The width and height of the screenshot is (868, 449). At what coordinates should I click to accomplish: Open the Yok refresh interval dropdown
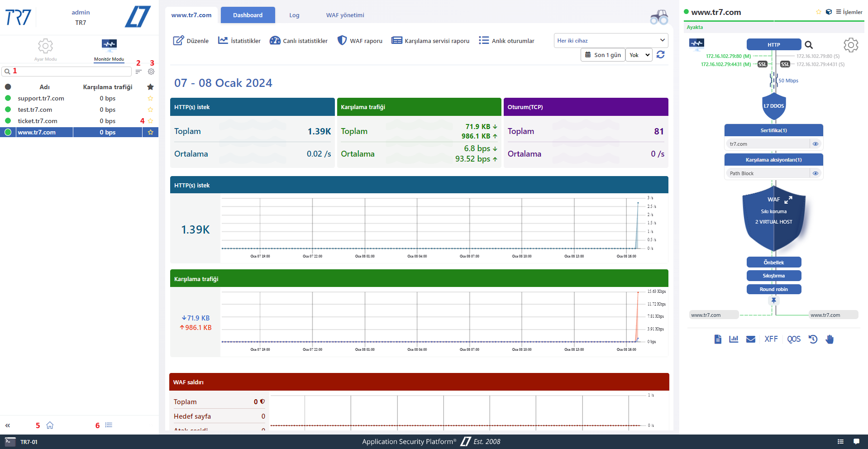pos(639,55)
